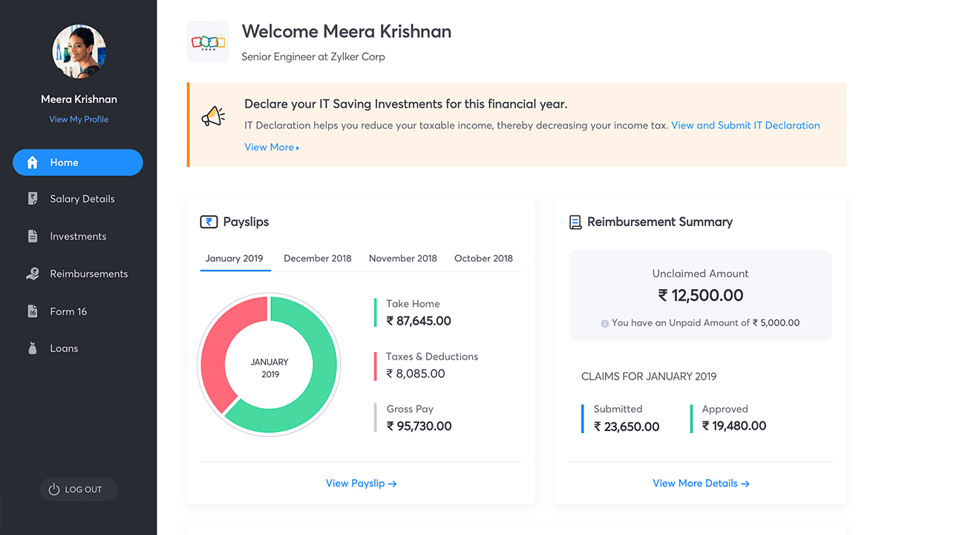Switch to December 2018 payslip tab
This screenshot has height=535, width=980.
[x=317, y=259]
